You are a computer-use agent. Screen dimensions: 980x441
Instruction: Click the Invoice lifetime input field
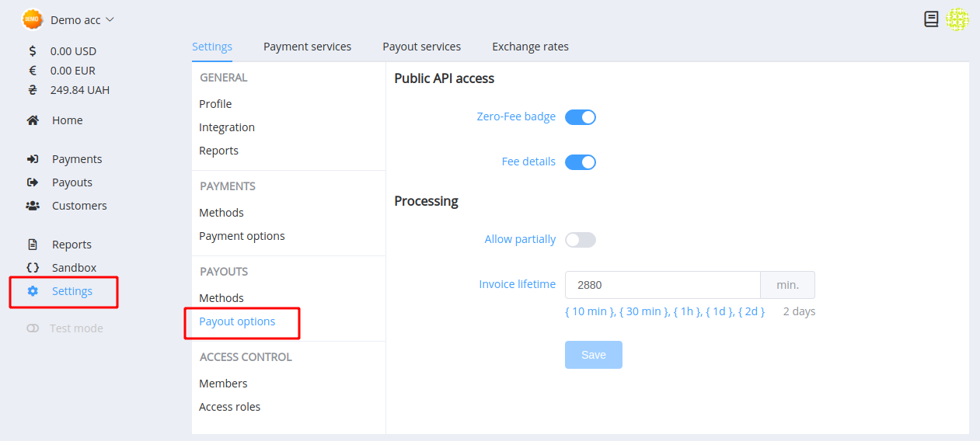[662, 285]
